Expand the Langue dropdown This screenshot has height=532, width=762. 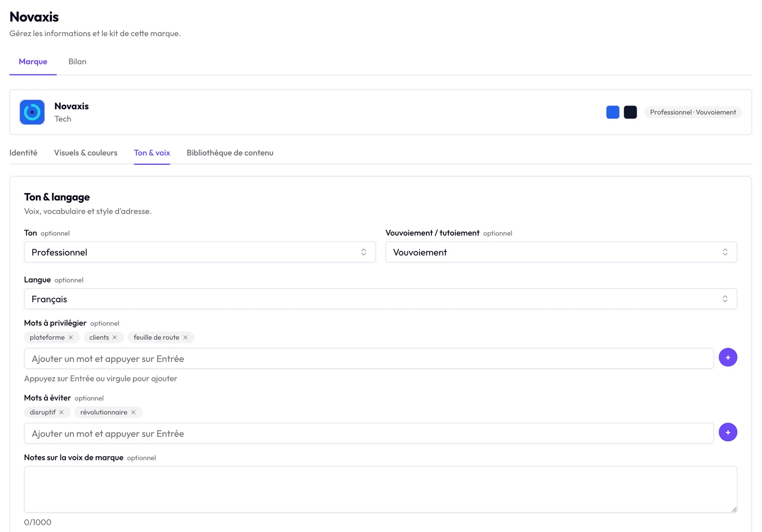[x=381, y=299]
